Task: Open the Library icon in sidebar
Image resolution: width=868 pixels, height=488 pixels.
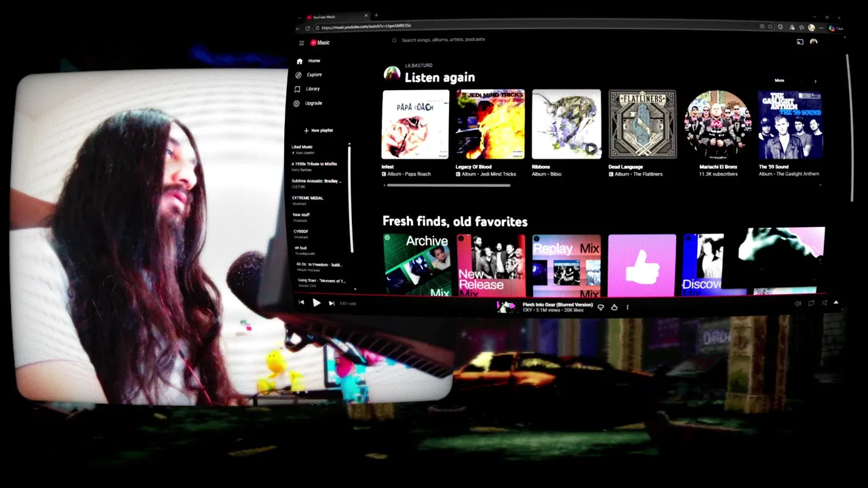Action: tap(297, 89)
